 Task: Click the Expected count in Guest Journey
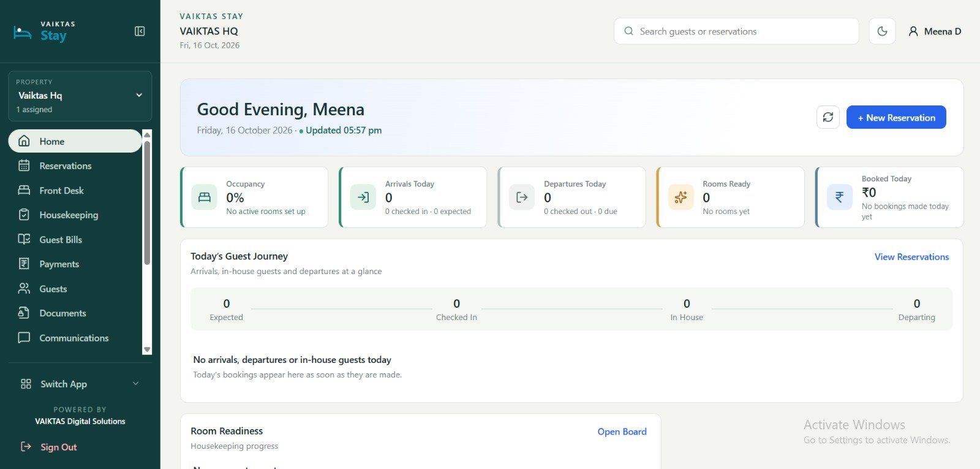227,303
